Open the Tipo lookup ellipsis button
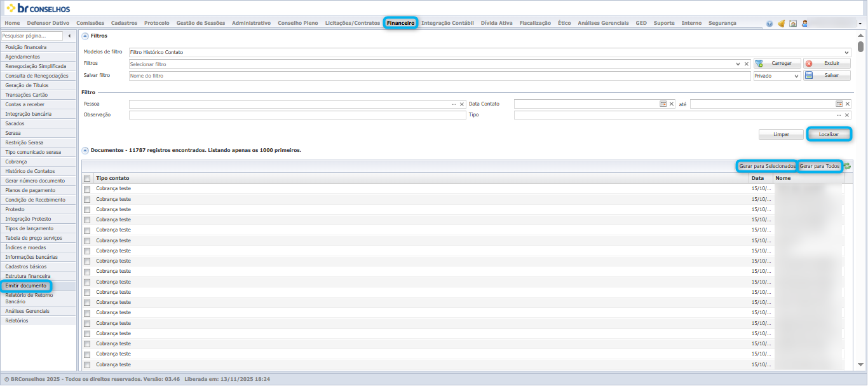This screenshot has height=386, width=868. pyautogui.click(x=839, y=115)
